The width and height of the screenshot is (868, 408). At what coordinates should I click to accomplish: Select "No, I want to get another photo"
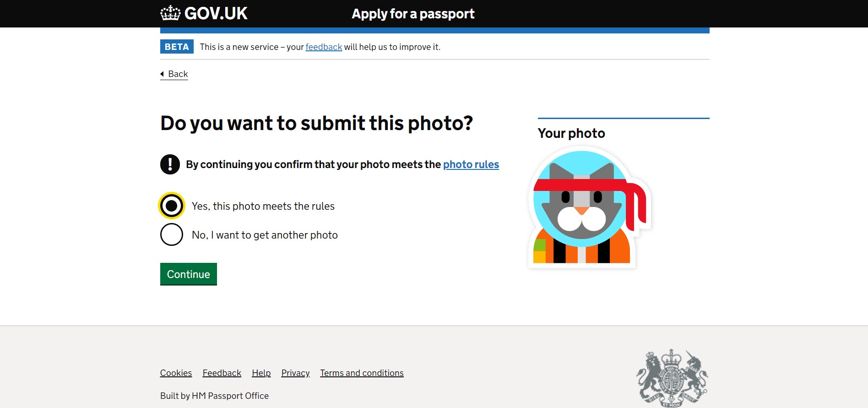click(172, 235)
